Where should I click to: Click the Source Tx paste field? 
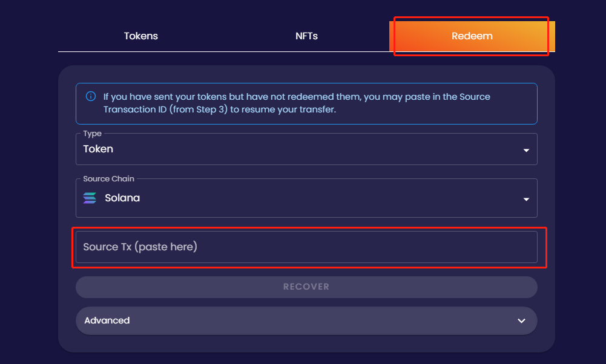pyautogui.click(x=306, y=247)
